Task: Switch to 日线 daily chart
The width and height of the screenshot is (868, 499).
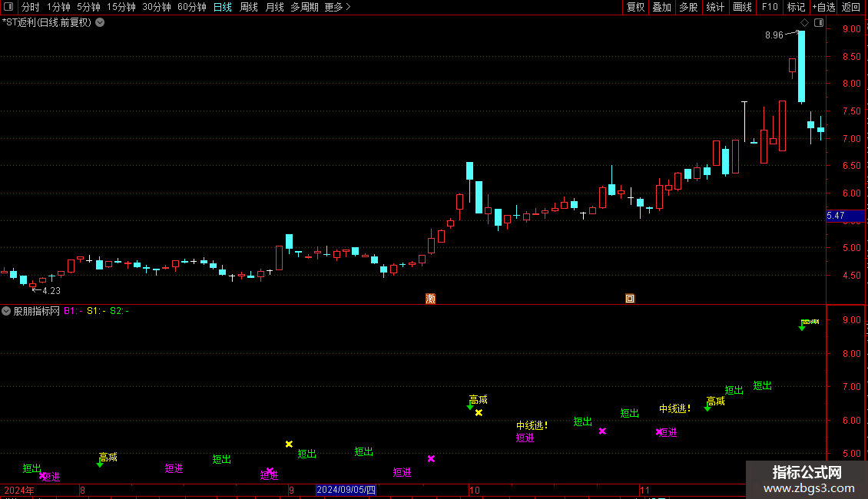Action: [223, 7]
